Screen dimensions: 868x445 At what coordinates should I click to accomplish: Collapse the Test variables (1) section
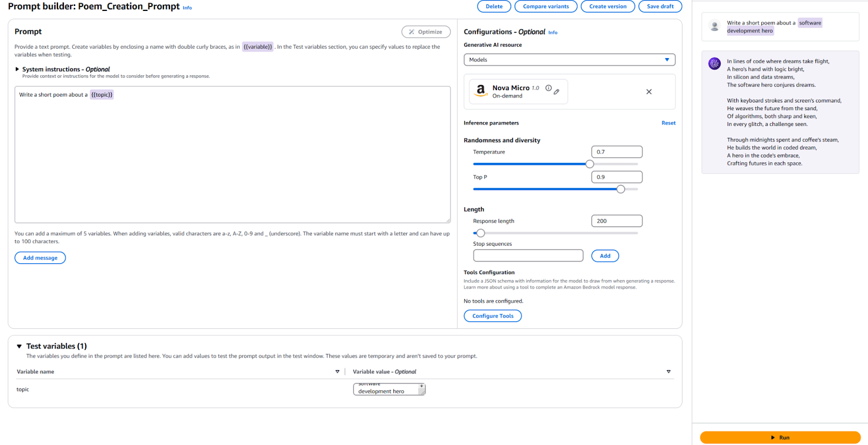coord(19,346)
